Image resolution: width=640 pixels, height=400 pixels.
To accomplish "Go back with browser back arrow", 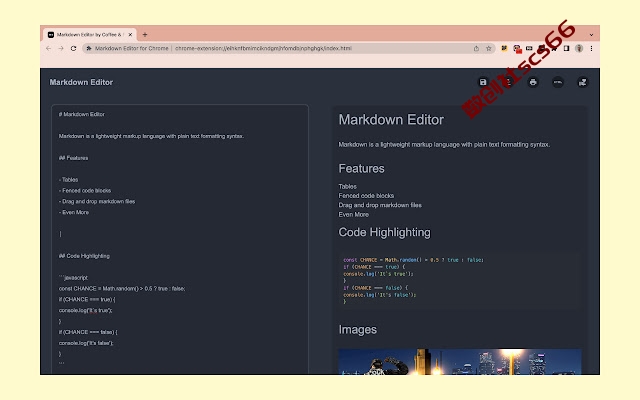I will point(49,48).
